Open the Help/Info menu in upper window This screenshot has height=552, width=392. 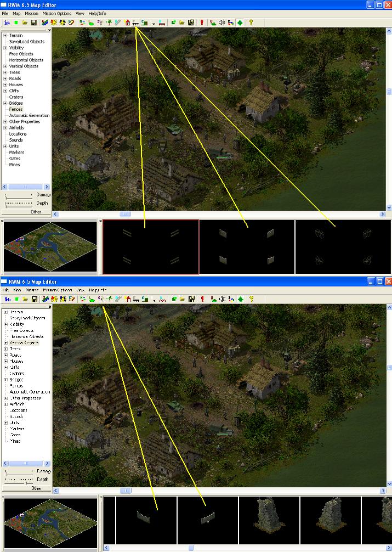97,13
